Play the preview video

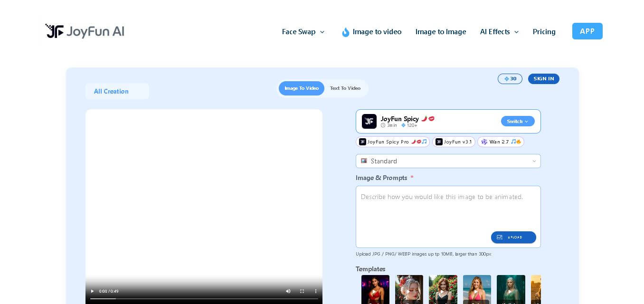(x=92, y=291)
